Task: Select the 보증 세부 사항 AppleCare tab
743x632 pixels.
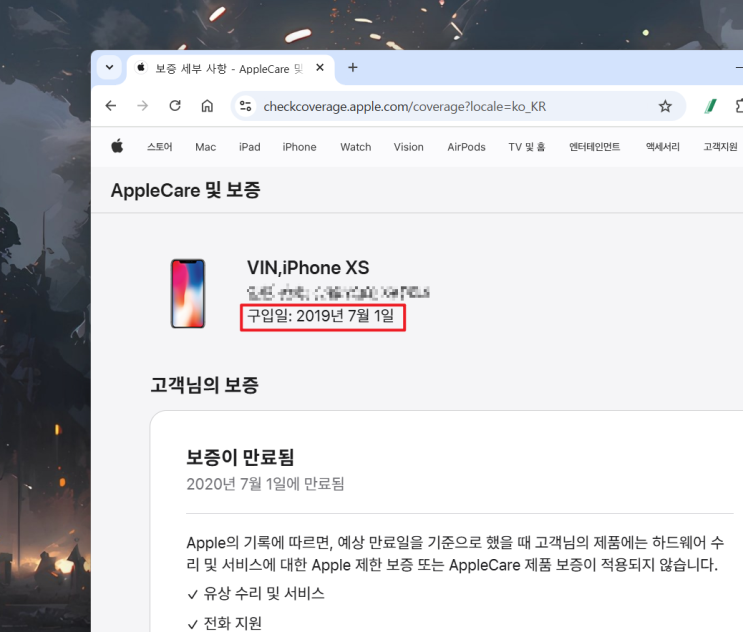Action: click(x=230, y=69)
